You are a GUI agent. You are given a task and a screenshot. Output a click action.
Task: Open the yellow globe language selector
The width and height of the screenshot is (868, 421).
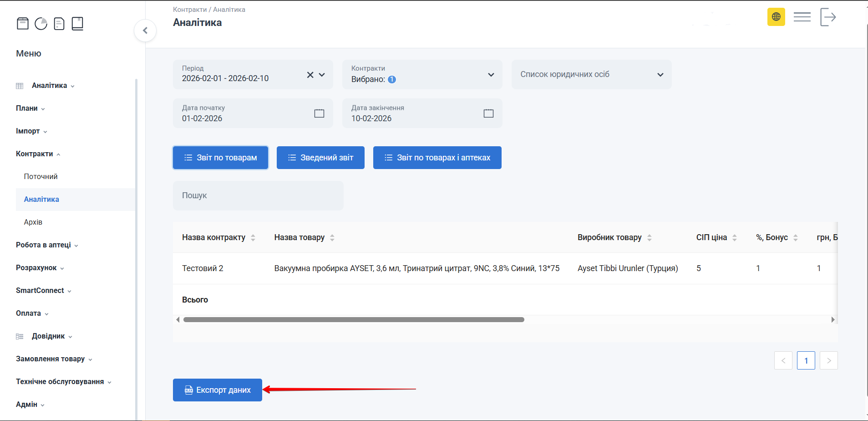coord(776,17)
